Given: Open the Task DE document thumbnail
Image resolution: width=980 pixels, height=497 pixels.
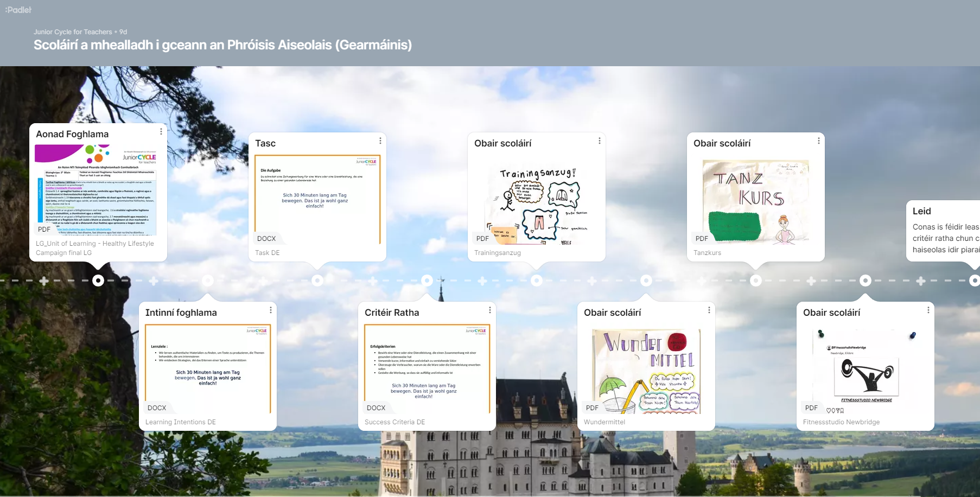Looking at the screenshot, I should [317, 199].
